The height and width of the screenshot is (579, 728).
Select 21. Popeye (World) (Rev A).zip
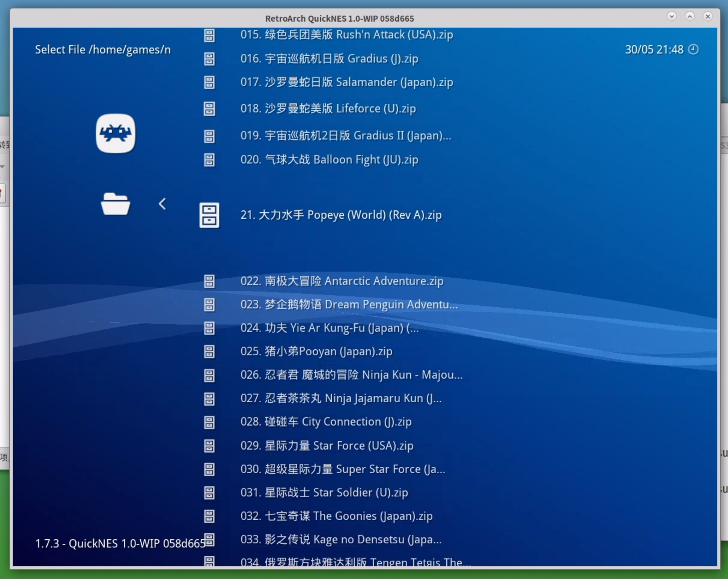click(341, 215)
